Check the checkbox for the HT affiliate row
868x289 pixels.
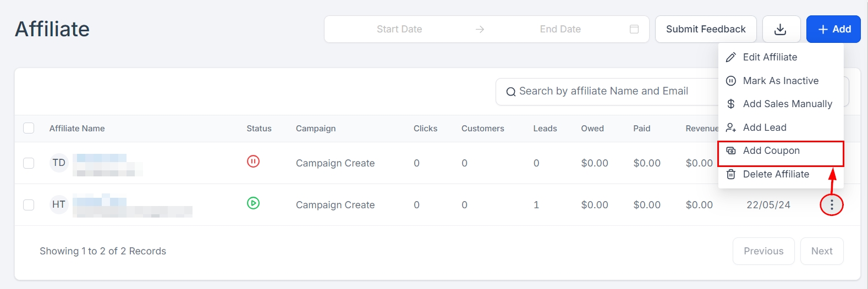pos(29,205)
